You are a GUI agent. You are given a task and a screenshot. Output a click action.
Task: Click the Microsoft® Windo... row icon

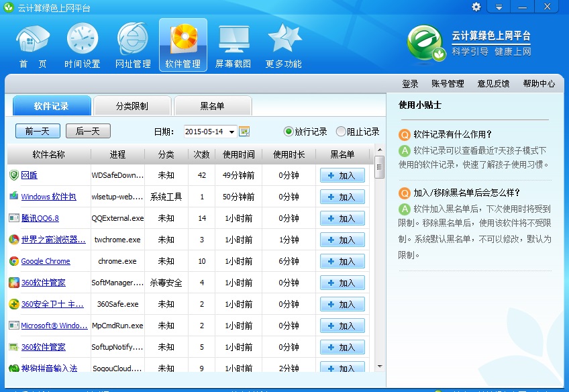point(14,325)
